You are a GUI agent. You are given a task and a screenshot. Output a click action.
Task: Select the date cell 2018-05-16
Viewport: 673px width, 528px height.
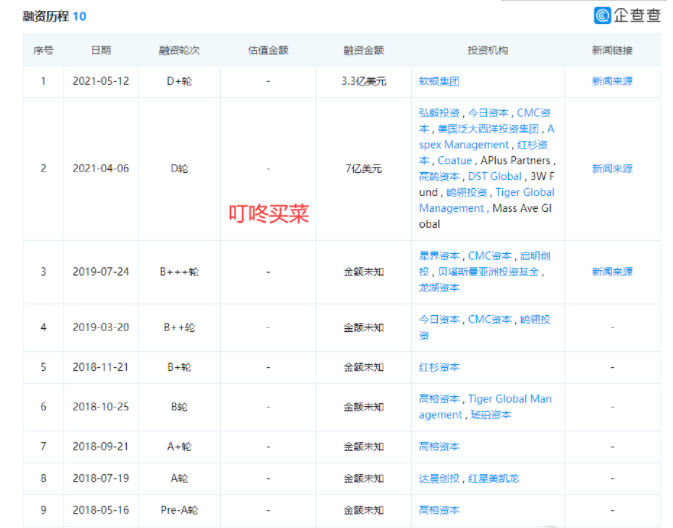(101, 510)
